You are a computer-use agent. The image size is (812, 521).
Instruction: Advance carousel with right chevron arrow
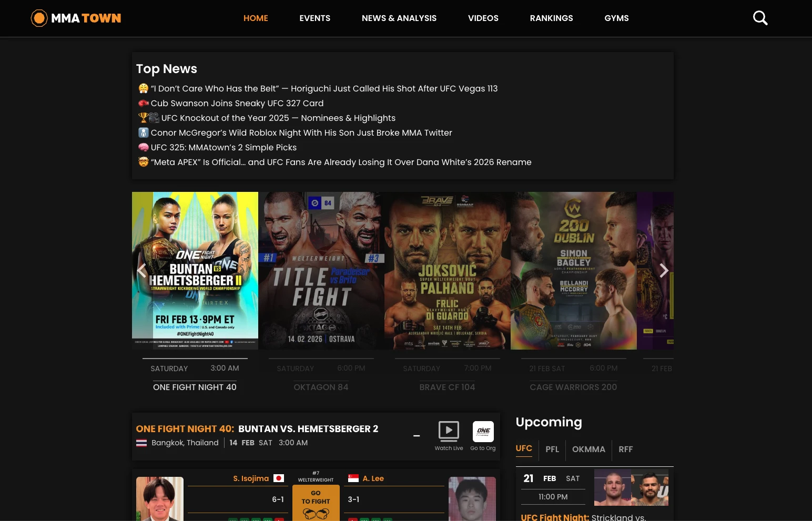(x=664, y=271)
